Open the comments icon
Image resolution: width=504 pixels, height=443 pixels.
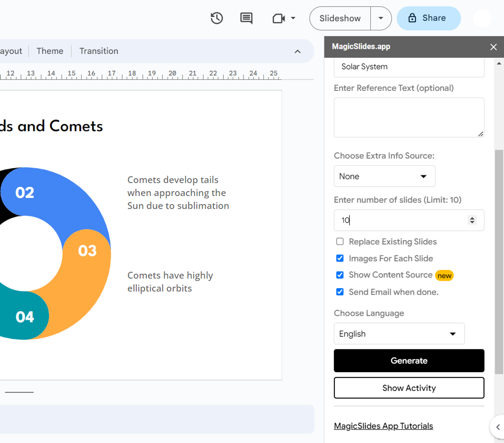246,18
